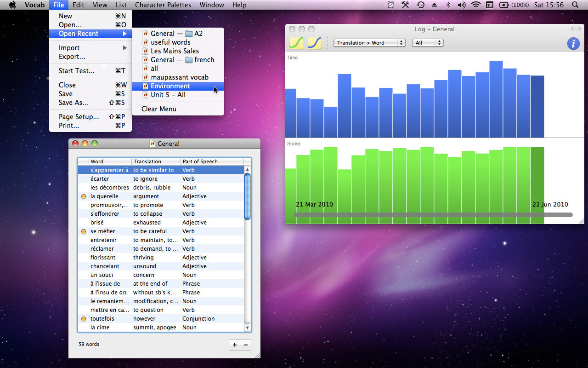The height and width of the screenshot is (368, 588).
Task: Choose Close from the File menu
Action: [90, 85]
